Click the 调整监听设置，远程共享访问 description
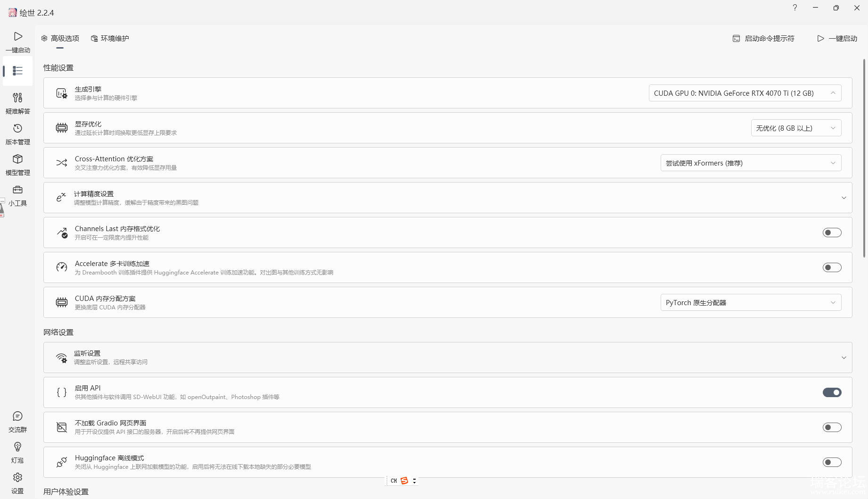The width and height of the screenshot is (868, 499). [x=111, y=362]
